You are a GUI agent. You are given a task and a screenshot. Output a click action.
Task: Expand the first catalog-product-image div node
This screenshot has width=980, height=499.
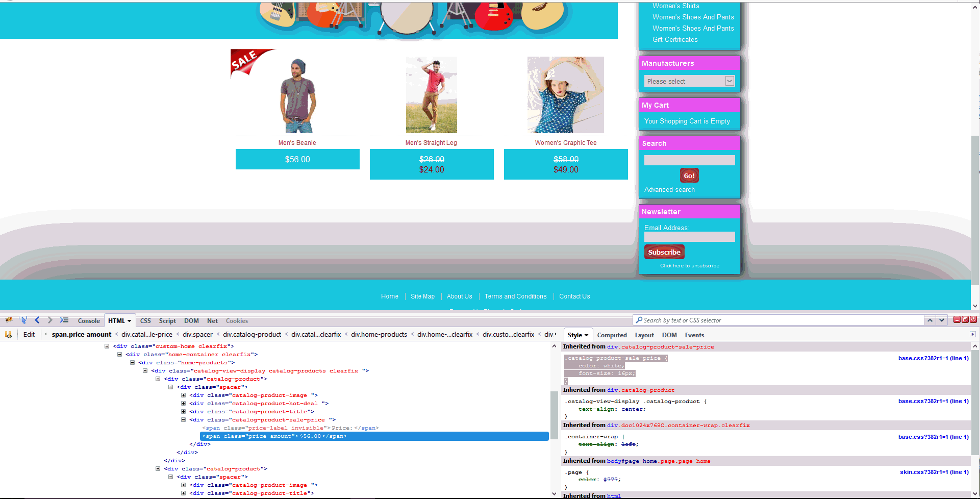(x=184, y=395)
